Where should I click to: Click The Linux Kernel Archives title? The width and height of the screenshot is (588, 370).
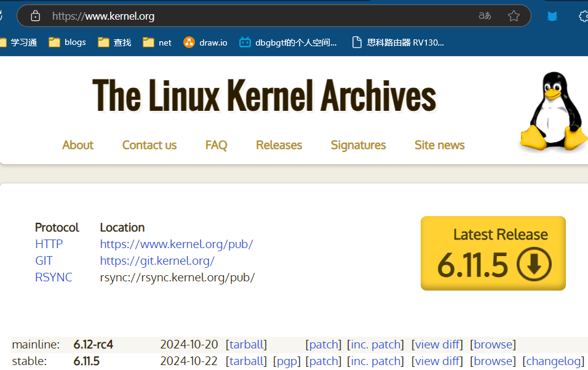point(264,95)
